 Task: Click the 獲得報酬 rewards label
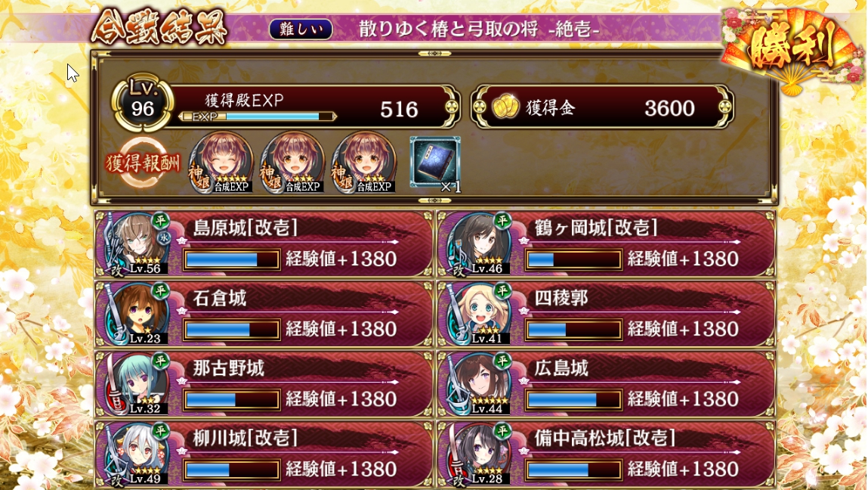(143, 163)
